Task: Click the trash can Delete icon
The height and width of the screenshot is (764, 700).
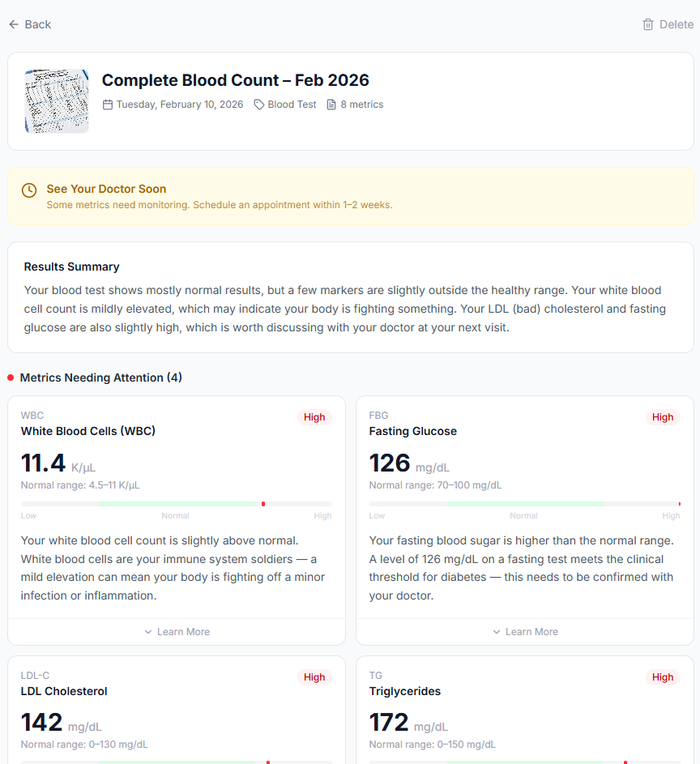Action: [648, 24]
